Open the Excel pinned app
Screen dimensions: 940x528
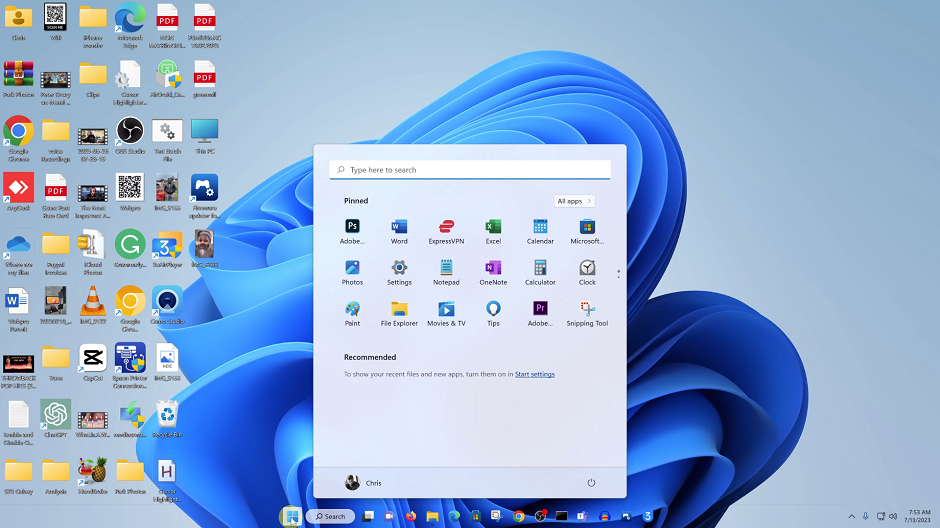[x=493, y=227]
